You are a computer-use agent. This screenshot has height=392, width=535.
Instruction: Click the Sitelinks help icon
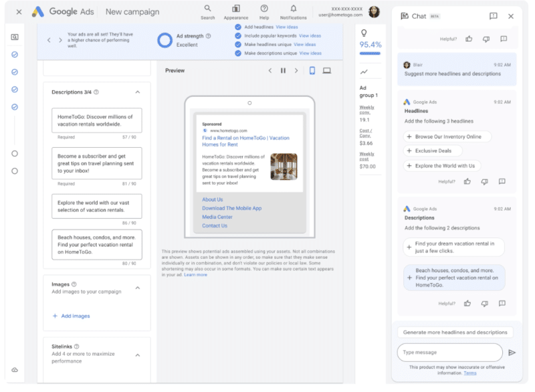tap(76, 347)
